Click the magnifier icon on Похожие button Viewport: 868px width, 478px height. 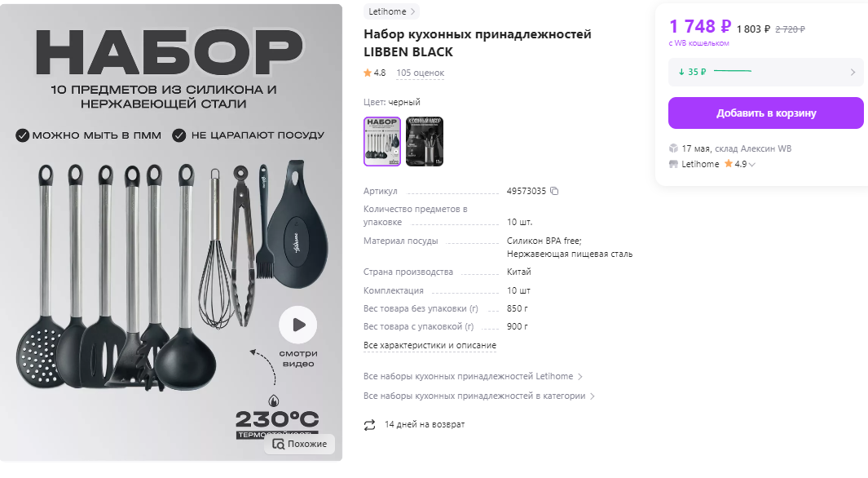coord(279,445)
